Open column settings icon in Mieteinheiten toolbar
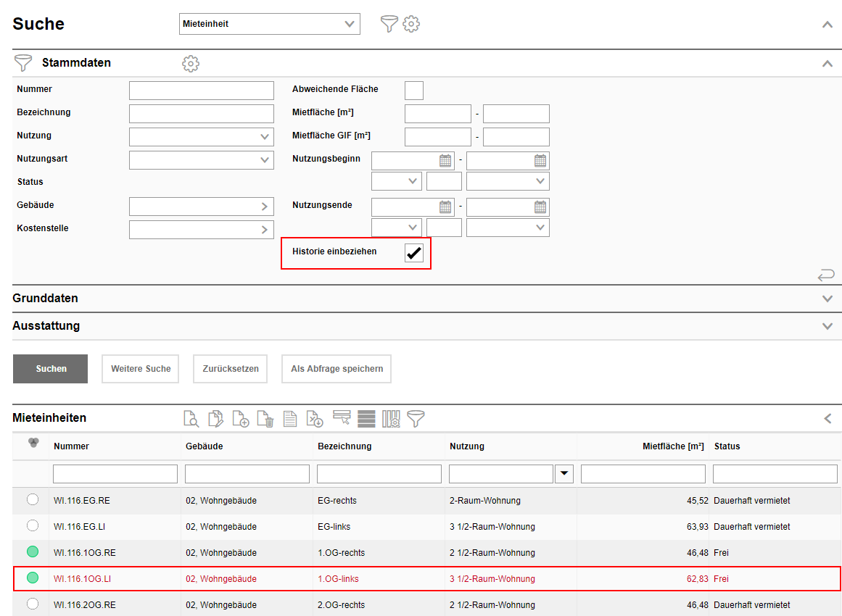The width and height of the screenshot is (842, 616). click(391, 419)
